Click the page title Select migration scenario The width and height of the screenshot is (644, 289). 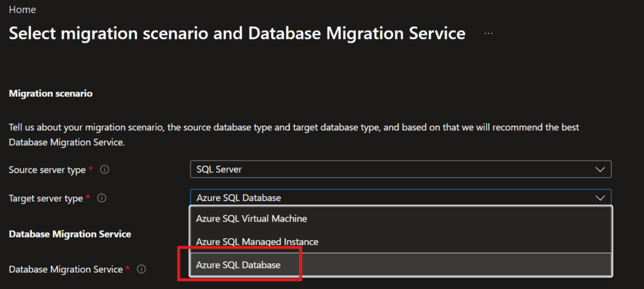(x=236, y=34)
